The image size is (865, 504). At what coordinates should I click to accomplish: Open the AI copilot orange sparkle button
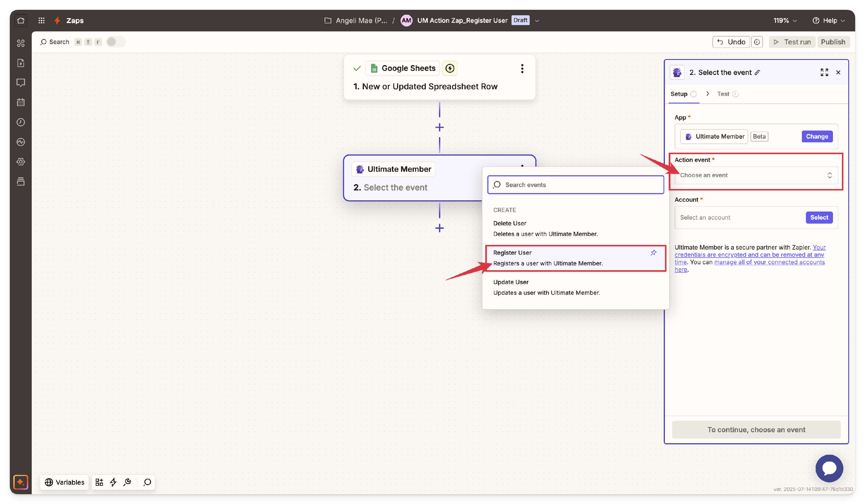20,482
